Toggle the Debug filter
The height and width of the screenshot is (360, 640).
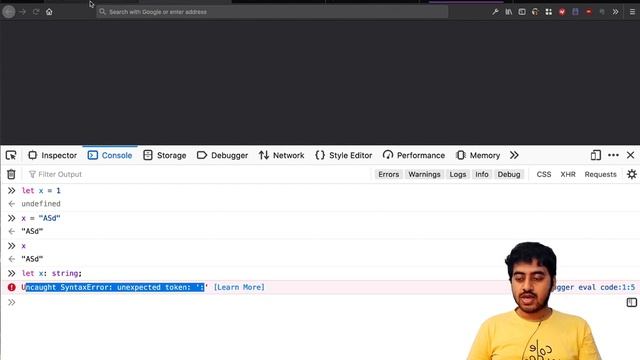pyautogui.click(x=509, y=174)
